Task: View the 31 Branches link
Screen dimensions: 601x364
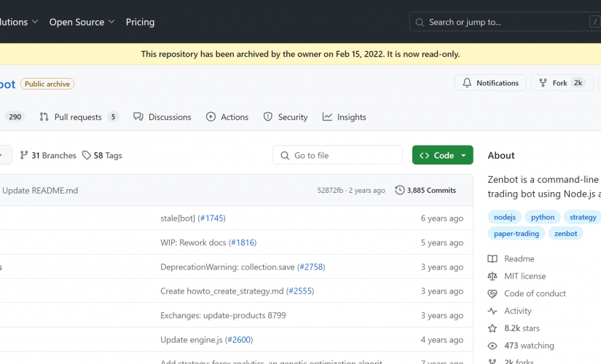Action: (48, 155)
